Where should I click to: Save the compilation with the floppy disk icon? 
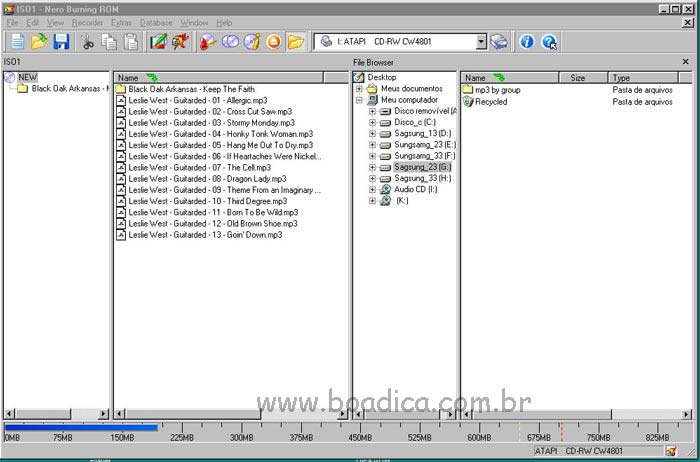tap(61, 42)
